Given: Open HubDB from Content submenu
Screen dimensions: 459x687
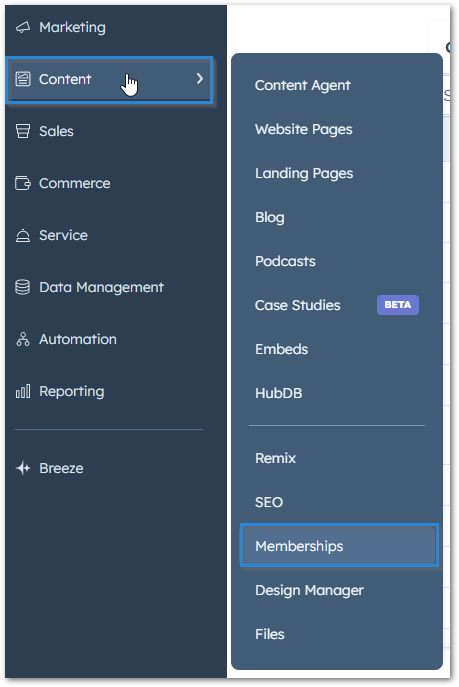Looking at the screenshot, I should (279, 393).
